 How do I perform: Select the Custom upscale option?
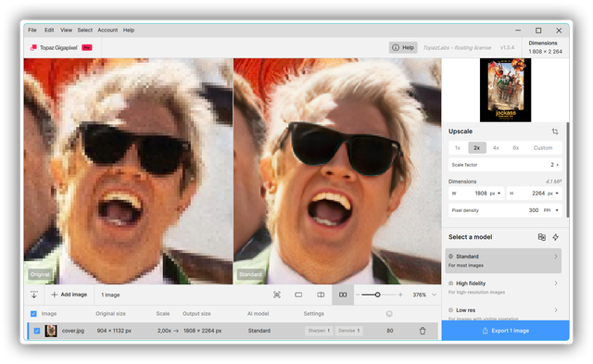point(543,148)
